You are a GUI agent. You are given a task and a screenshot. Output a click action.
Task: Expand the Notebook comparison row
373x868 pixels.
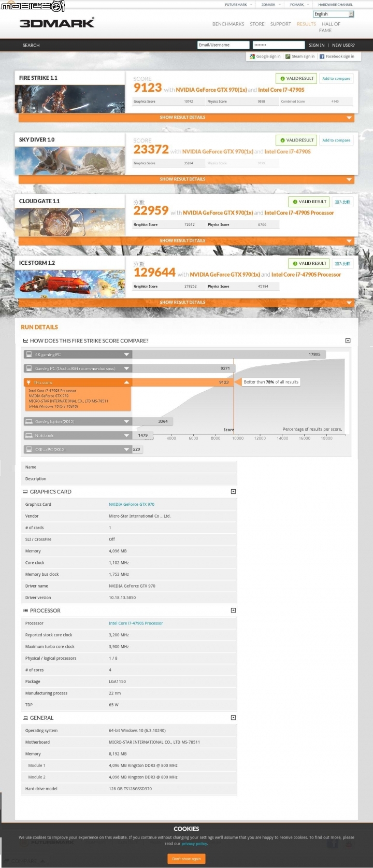coord(78,435)
